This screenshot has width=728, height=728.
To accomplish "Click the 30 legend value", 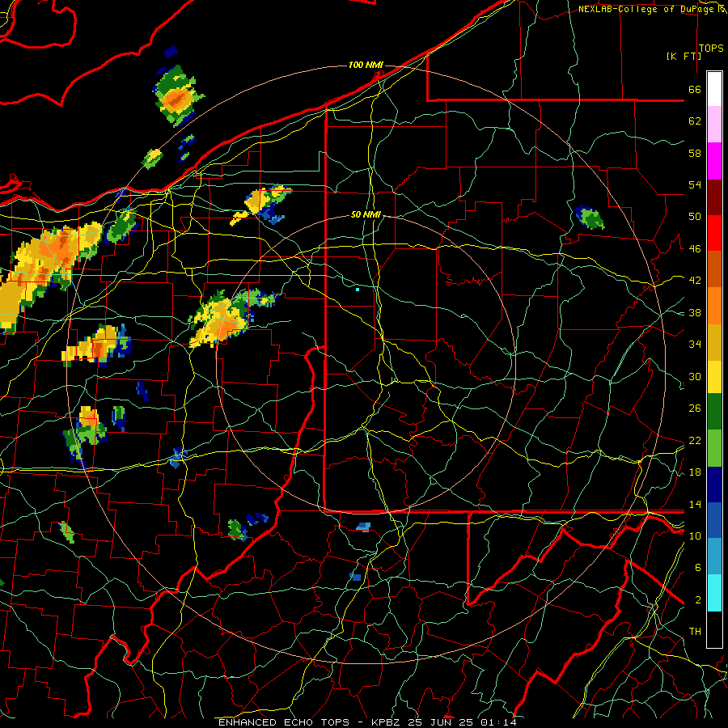I will [695, 376].
